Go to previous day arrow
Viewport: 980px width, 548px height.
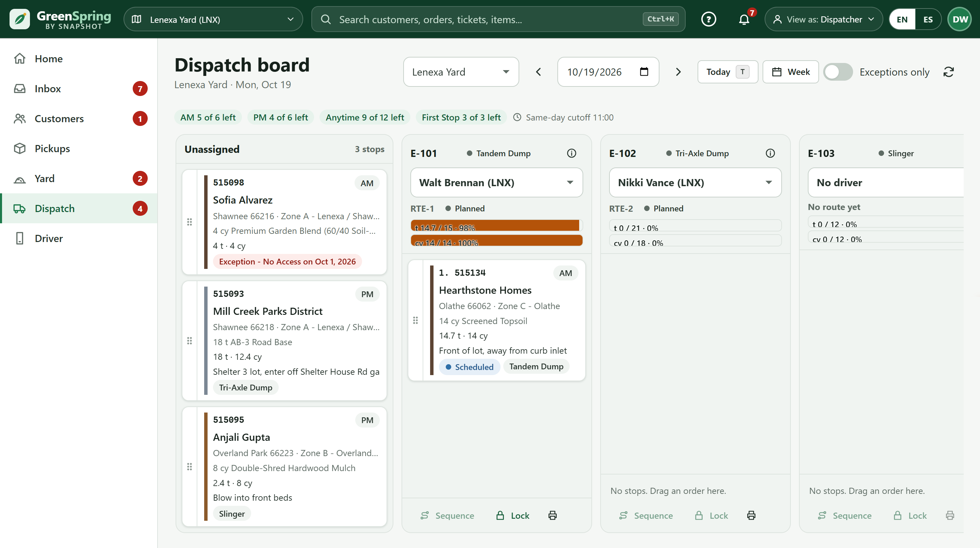538,72
